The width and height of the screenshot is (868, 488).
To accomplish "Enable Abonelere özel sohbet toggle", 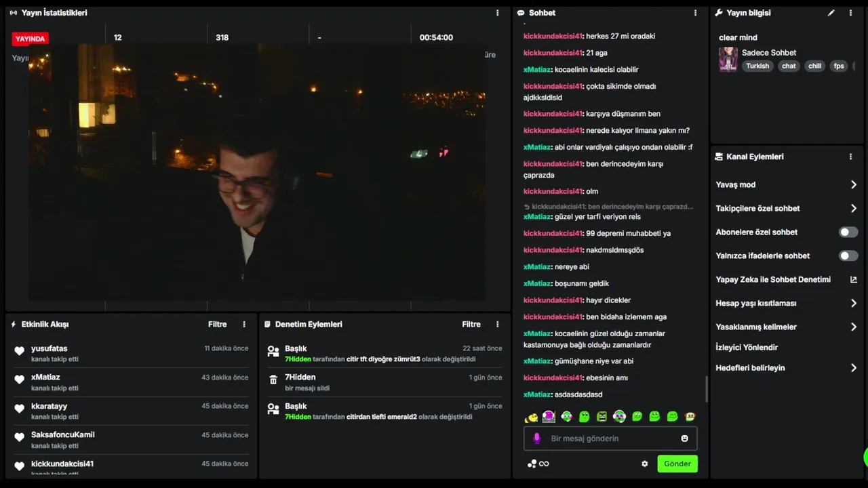I will 848,232.
